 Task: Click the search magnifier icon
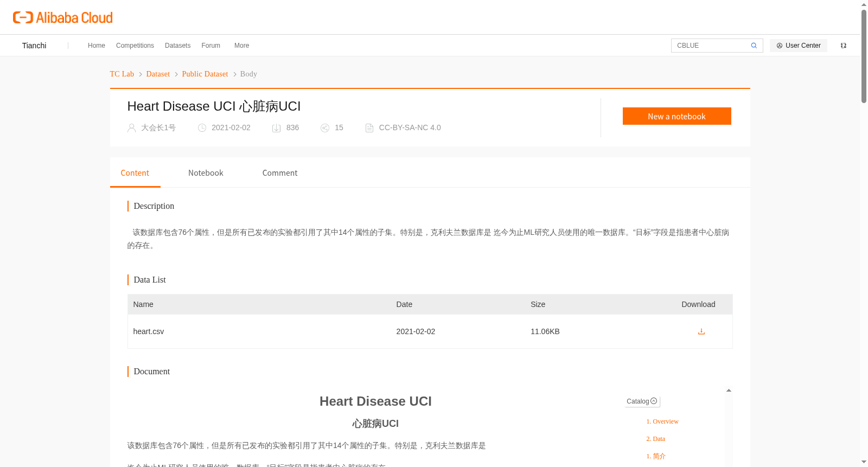coord(754,46)
